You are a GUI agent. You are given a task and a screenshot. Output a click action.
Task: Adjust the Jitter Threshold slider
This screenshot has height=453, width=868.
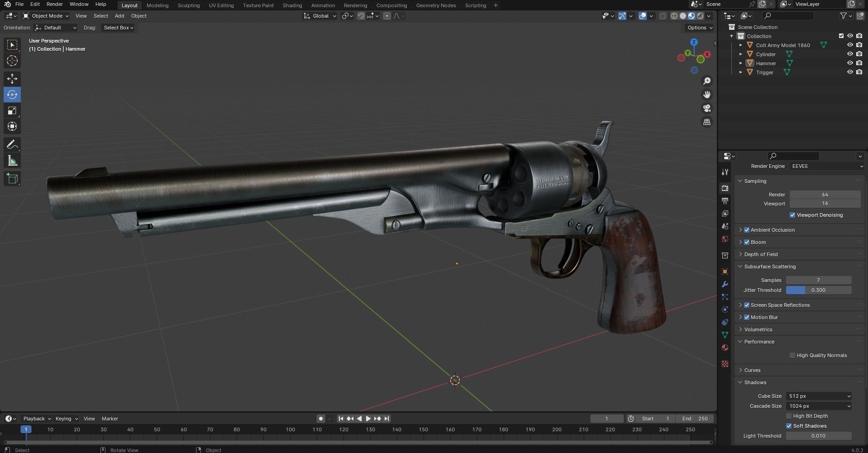819,290
